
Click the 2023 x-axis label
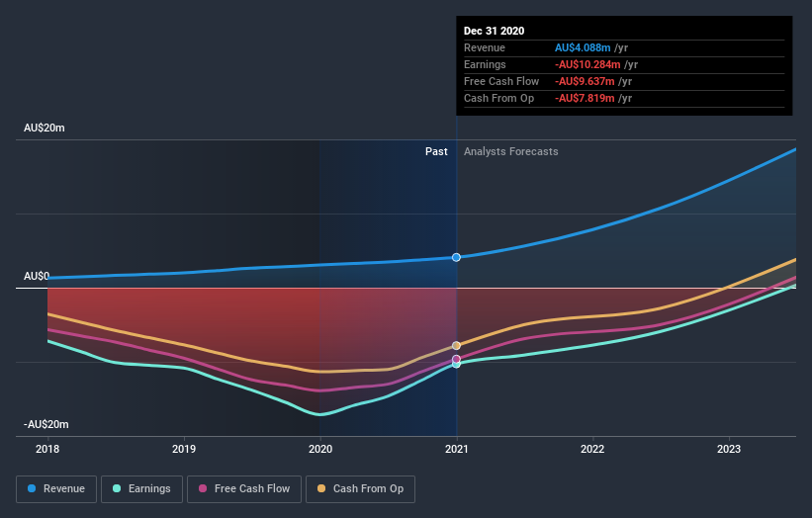point(729,449)
